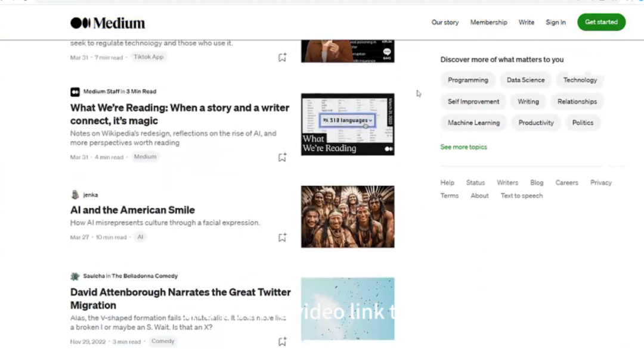Click Medium Staff author avatar
The height and width of the screenshot is (349, 644).
pos(75,92)
